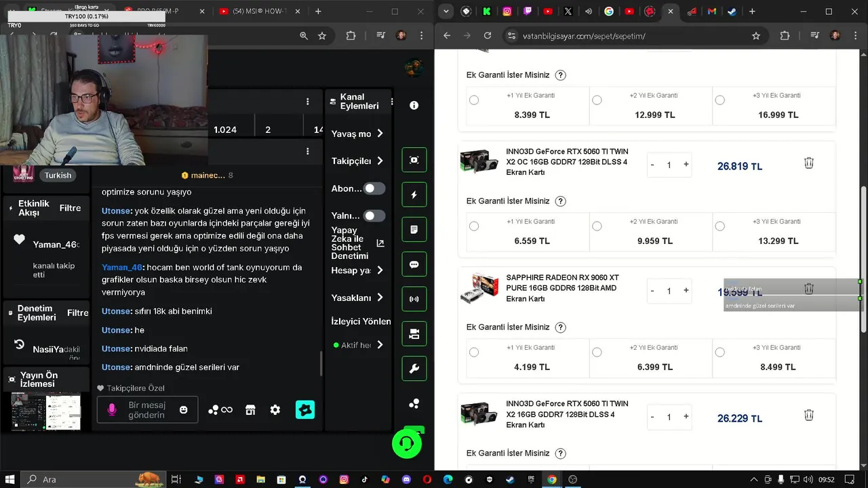868x488 pixels.
Task: Open the notes document icon in Kick sidebar
Action: (x=414, y=230)
